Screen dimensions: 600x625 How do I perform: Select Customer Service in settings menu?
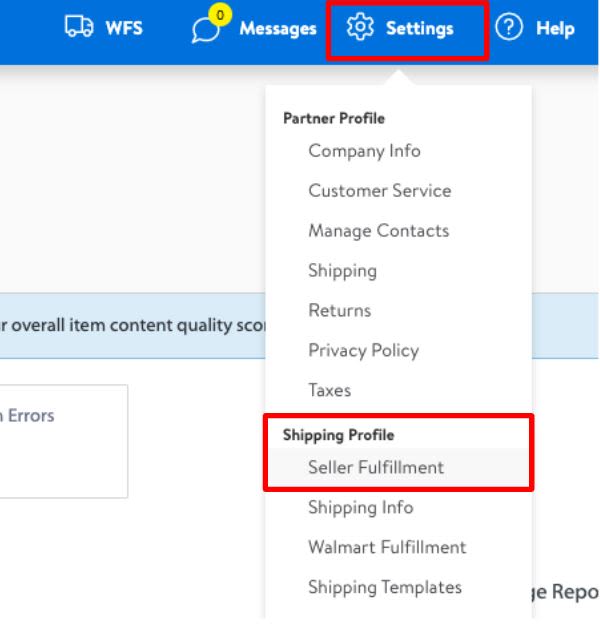[380, 191]
